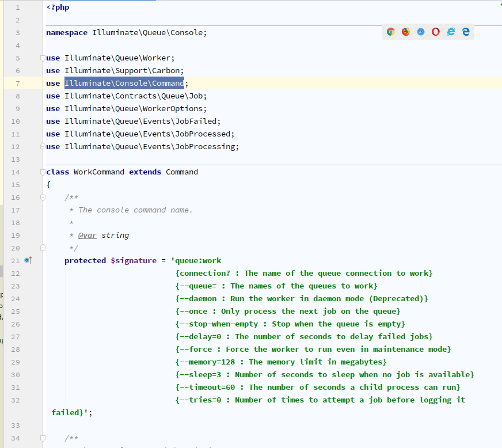Fold the doc comment starting on line 16
The image size is (502, 448).
point(43,198)
